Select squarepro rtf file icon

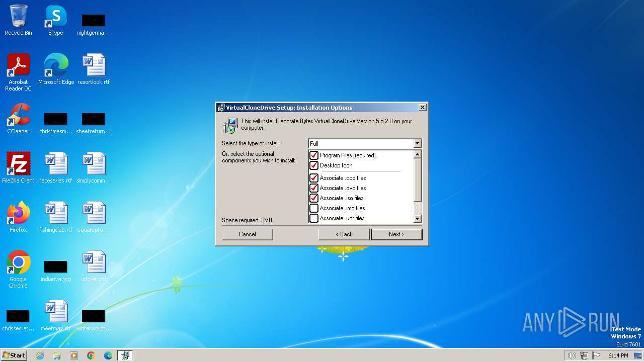tap(94, 217)
